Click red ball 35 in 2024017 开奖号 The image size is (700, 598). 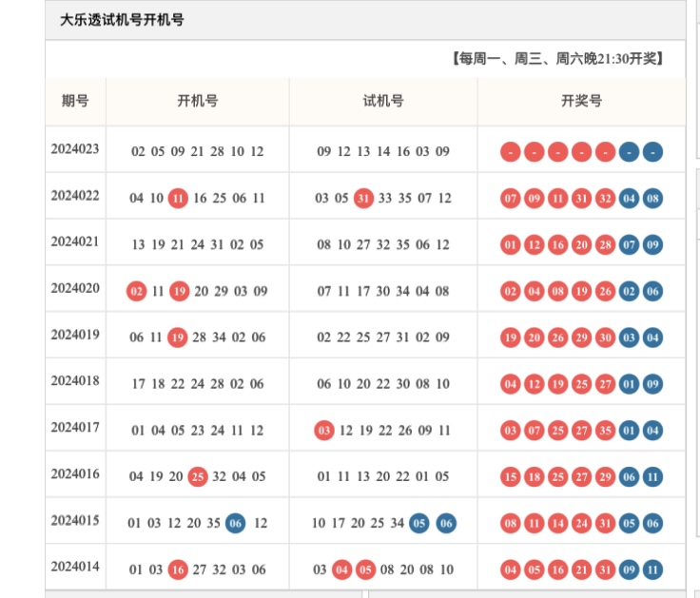coord(605,431)
